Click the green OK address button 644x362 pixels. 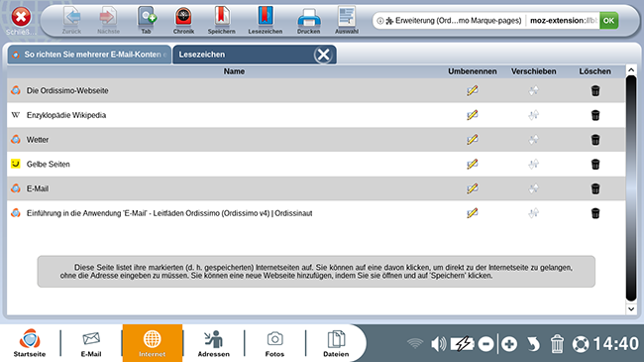point(609,20)
